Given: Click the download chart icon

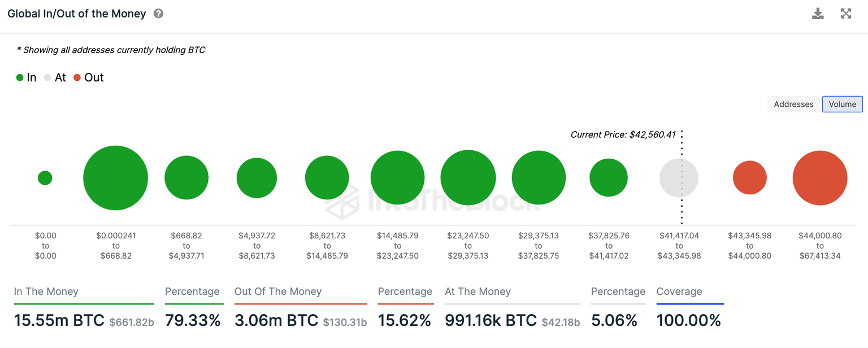Looking at the screenshot, I should 818,13.
